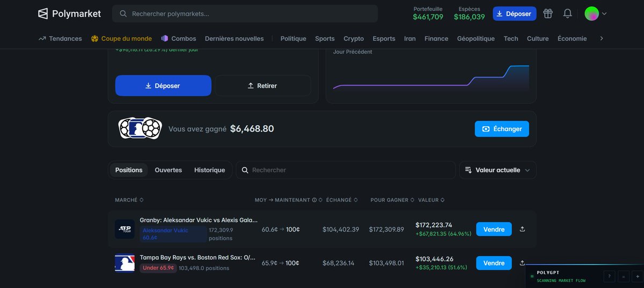The width and height of the screenshot is (644, 288).
Task: Click the $6,468.80 winnings amount
Action: (252, 129)
